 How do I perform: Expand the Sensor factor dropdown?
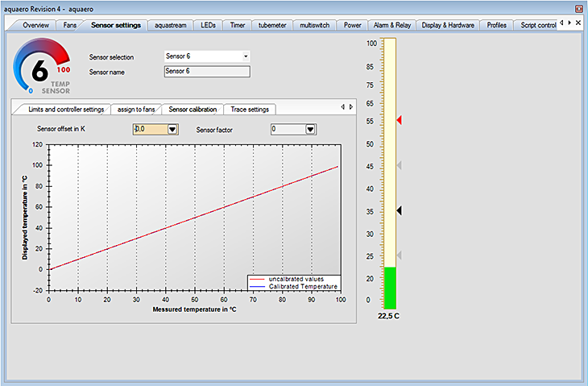click(310, 129)
